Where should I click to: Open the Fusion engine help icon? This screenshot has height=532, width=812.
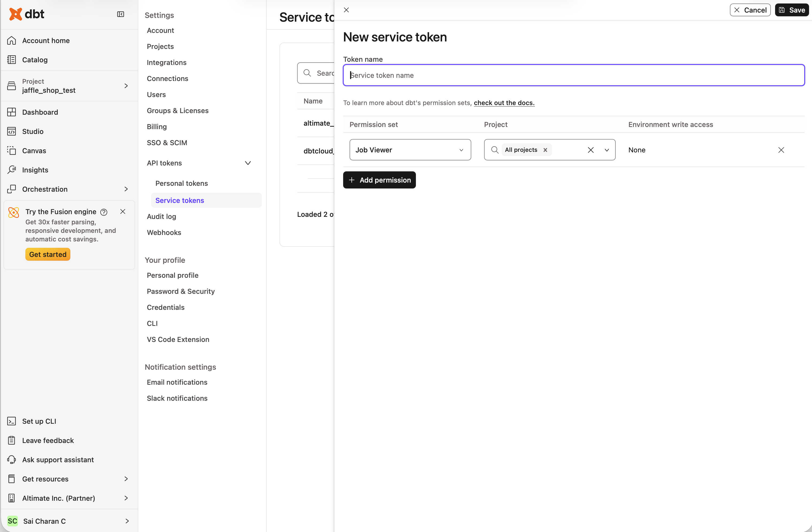pyautogui.click(x=104, y=212)
